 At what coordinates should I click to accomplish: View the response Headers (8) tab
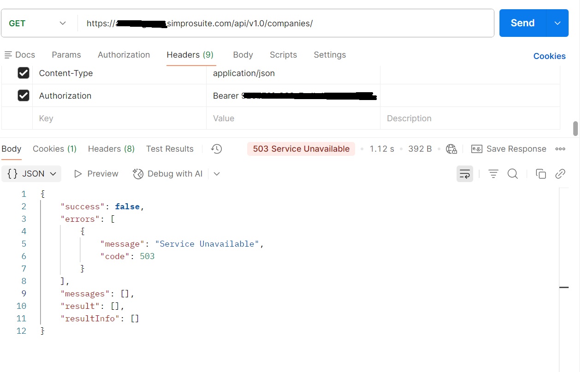111,149
